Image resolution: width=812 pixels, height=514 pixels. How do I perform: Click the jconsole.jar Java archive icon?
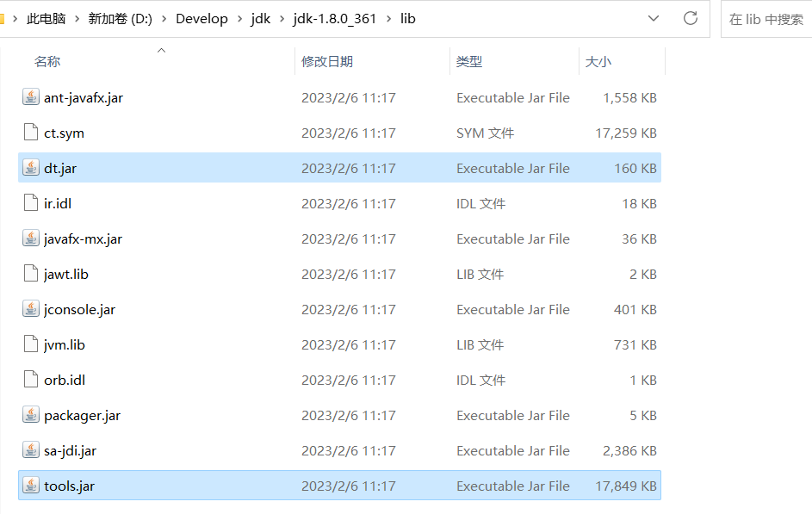(x=31, y=309)
